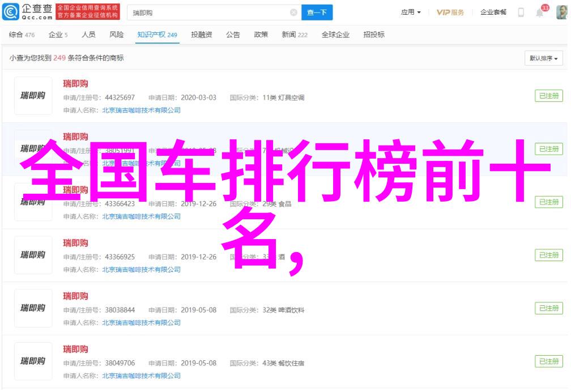
Task: Open 瑞即购 title above registration 38049706
Action: pos(75,350)
